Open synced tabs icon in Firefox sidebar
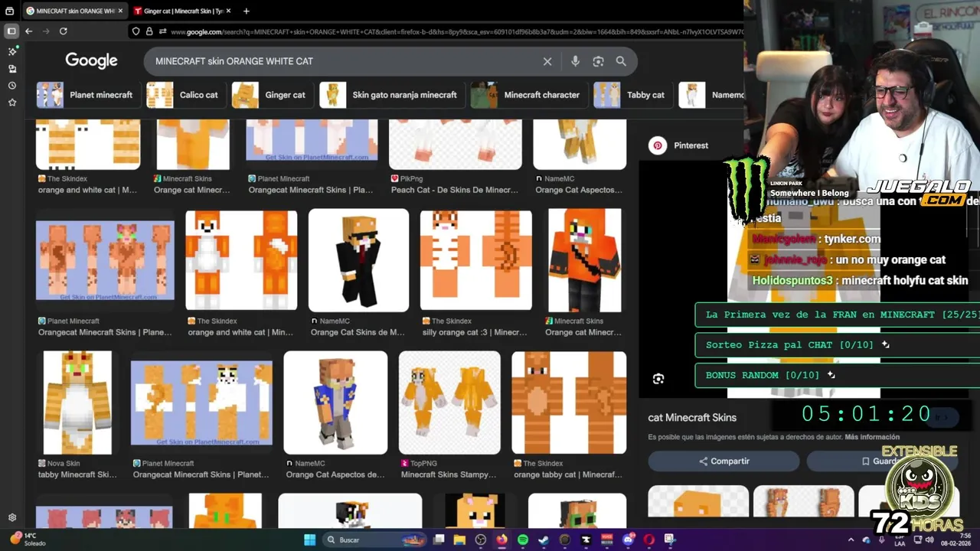Viewport: 980px width, 551px height. pyautogui.click(x=12, y=69)
